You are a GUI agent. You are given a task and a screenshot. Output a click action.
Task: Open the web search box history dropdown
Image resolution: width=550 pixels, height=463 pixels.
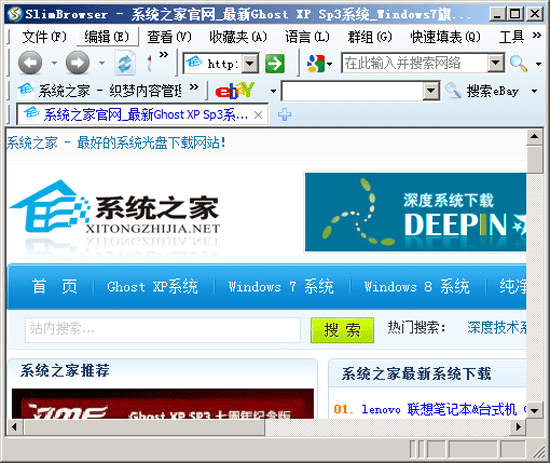(x=496, y=63)
